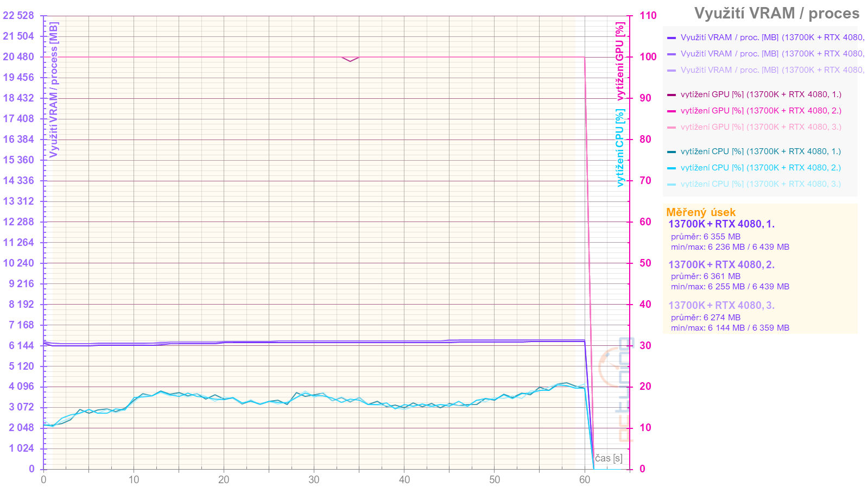Select the second Využití VRAM legend entry
Viewport: 868px width, 487px height.
765,54
